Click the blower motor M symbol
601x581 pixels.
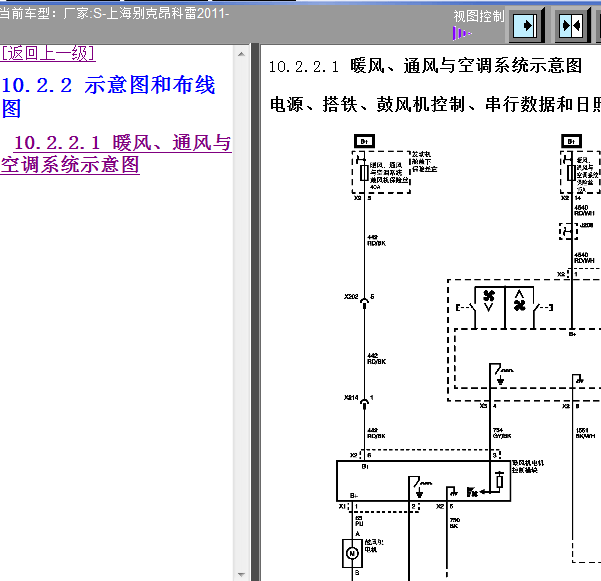click(x=352, y=553)
